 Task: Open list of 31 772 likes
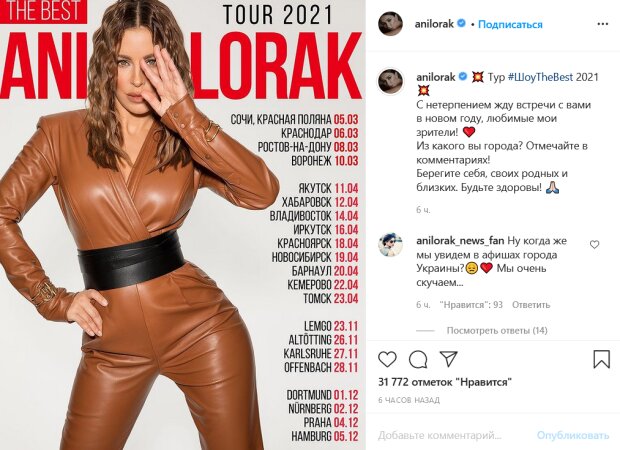click(445, 382)
